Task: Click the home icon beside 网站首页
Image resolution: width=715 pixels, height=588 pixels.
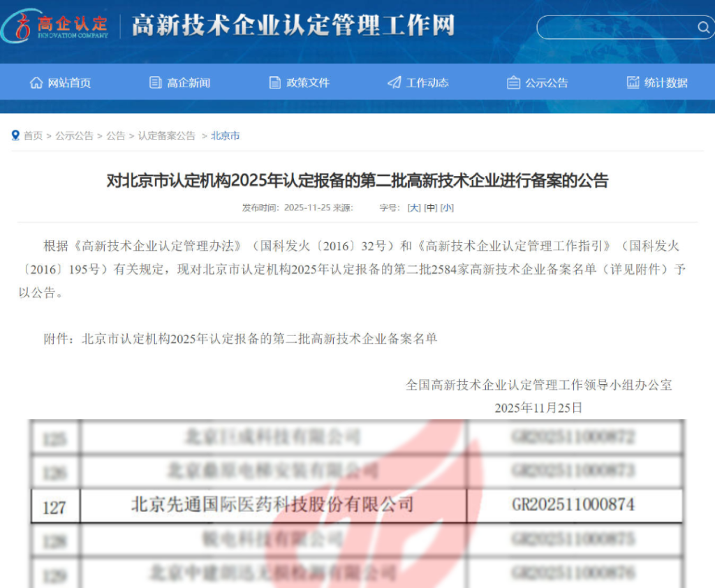Action: 36,82
